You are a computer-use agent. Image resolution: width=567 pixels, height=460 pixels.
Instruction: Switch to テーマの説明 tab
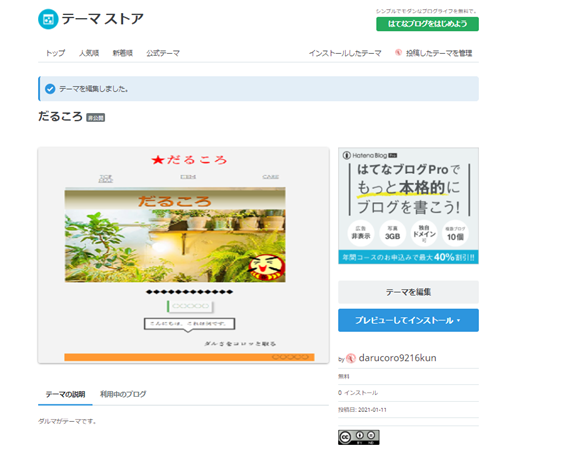pyautogui.click(x=65, y=394)
